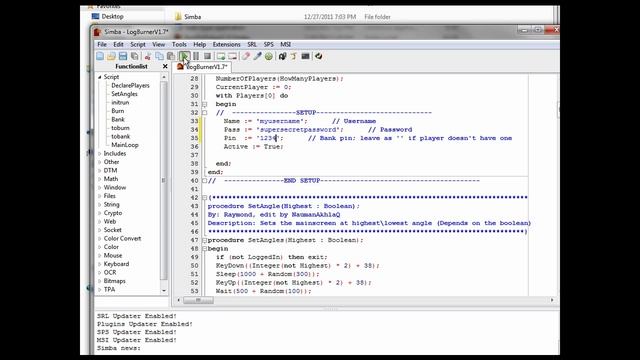The height and width of the screenshot is (360, 640).
Task: Save the script with floppy icon
Action: (x=123, y=56)
